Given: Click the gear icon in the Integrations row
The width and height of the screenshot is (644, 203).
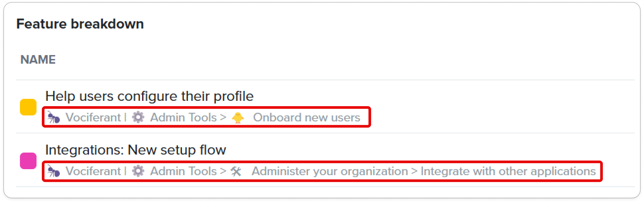Looking at the screenshot, I should click(138, 171).
